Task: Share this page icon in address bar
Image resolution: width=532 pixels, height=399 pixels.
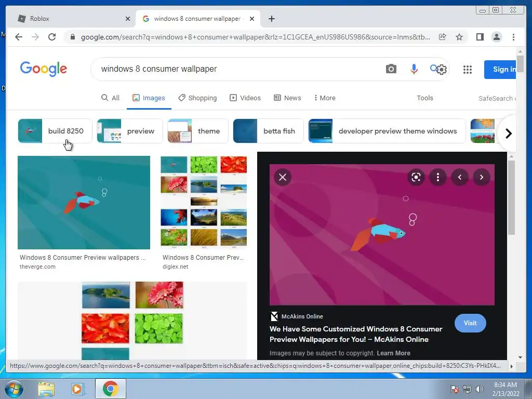Action: pyautogui.click(x=443, y=37)
